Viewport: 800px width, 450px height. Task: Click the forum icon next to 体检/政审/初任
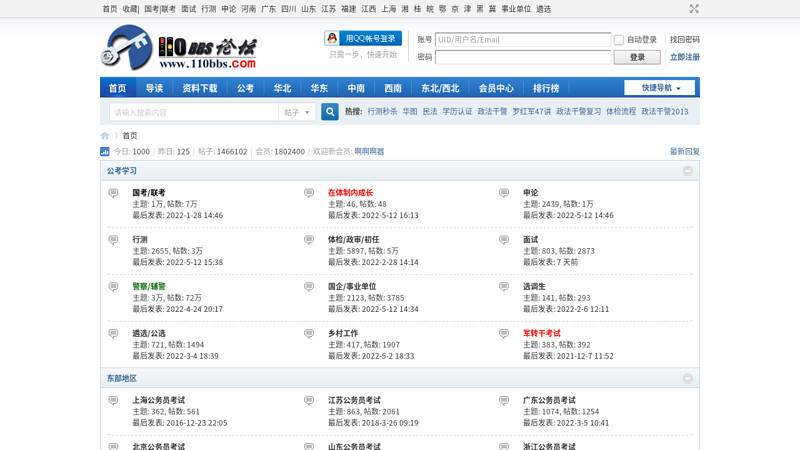pyautogui.click(x=309, y=240)
